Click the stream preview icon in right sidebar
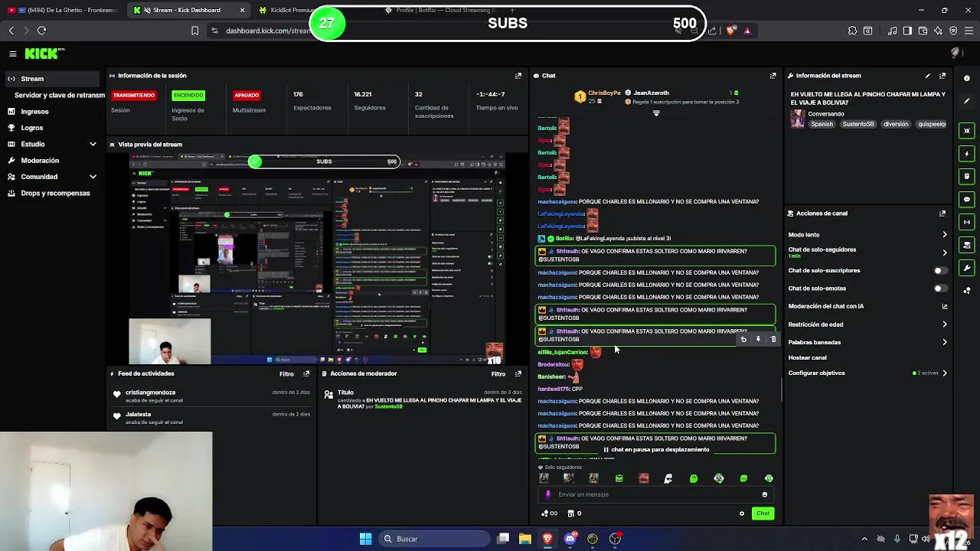This screenshot has width=980, height=551. point(967,131)
